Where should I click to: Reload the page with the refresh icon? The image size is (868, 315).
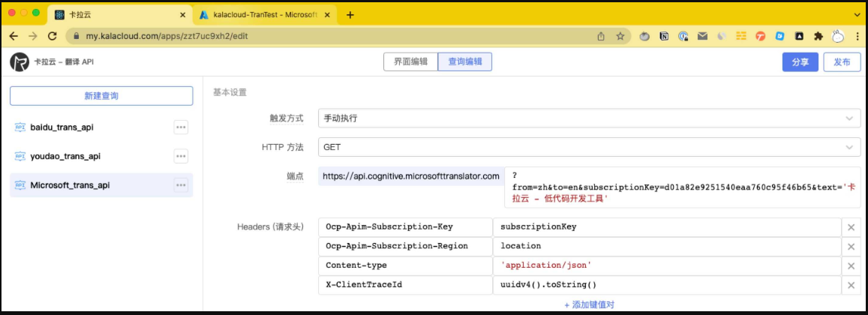53,36
